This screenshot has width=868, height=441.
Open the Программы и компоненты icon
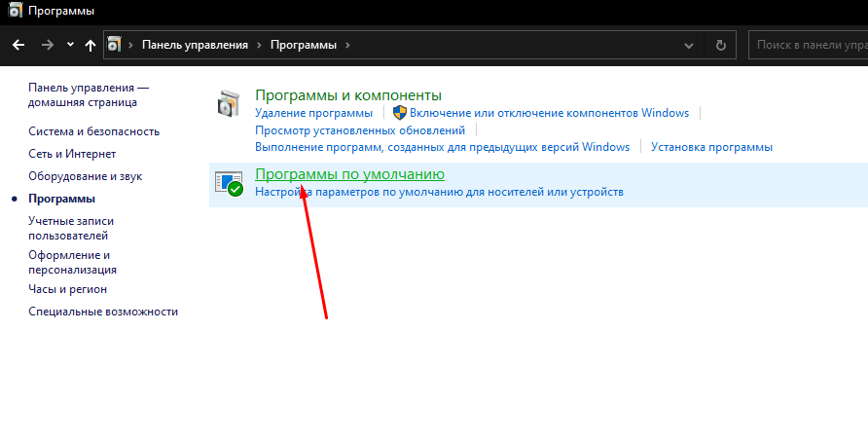click(x=228, y=103)
